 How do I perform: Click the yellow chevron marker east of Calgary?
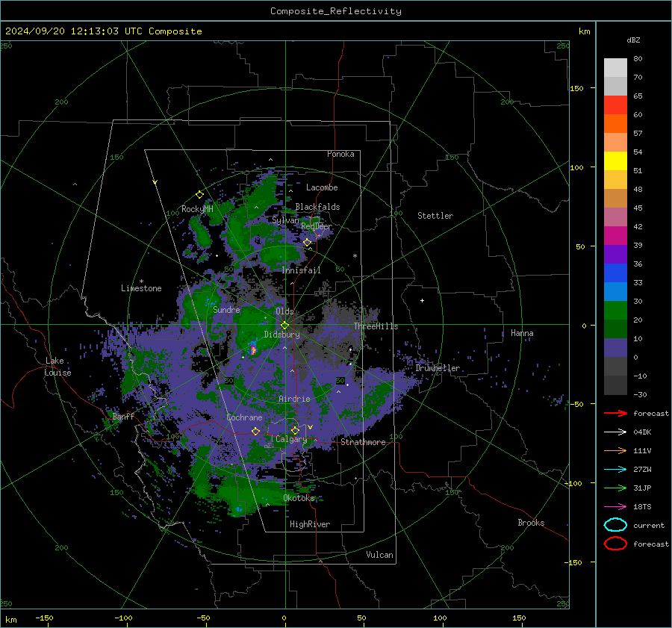click(311, 427)
